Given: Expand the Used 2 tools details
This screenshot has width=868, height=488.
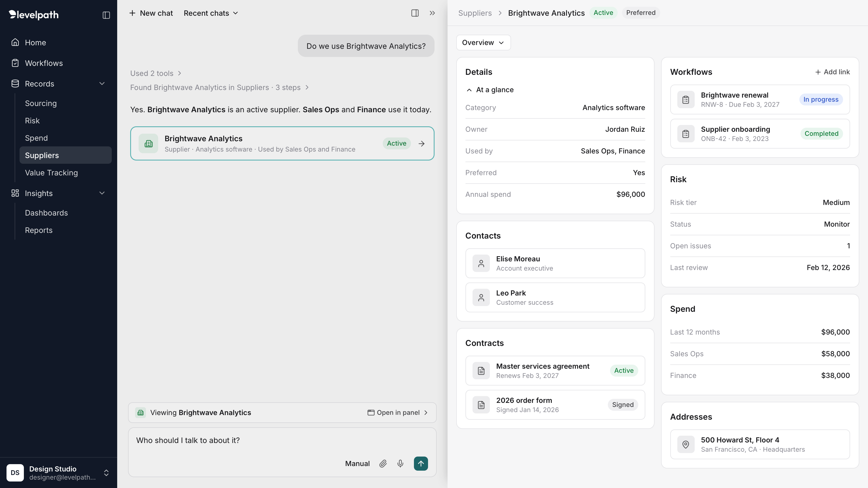Looking at the screenshot, I should 156,73.
